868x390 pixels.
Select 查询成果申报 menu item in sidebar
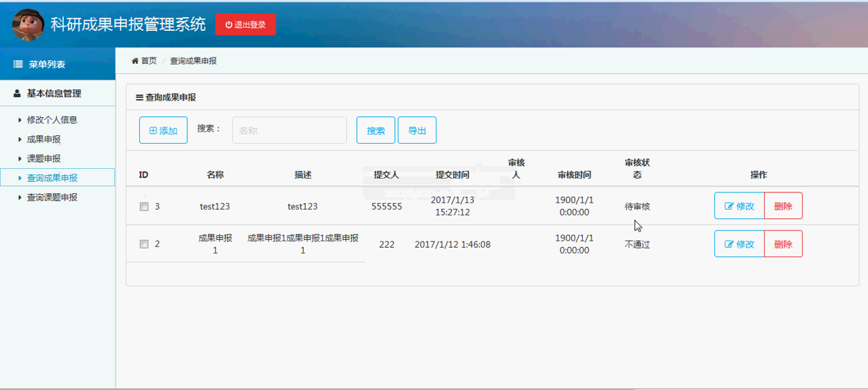(x=57, y=177)
